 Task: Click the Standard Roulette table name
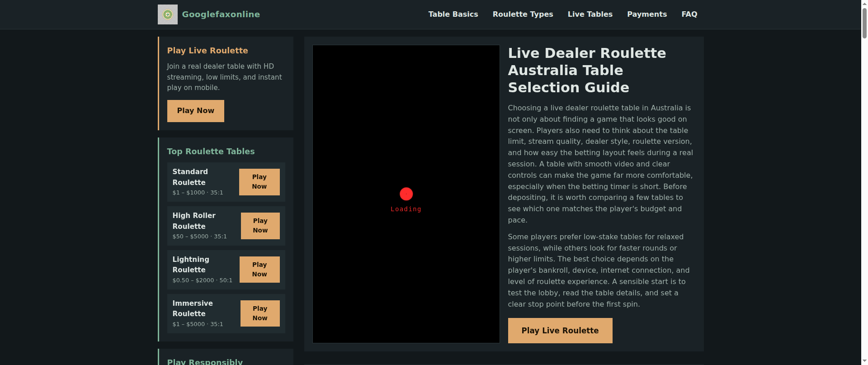[190, 177]
